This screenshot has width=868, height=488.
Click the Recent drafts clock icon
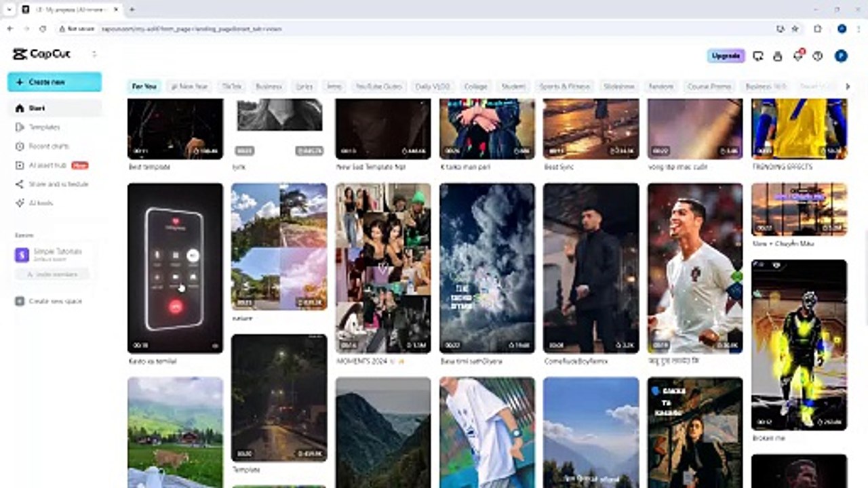[20, 146]
